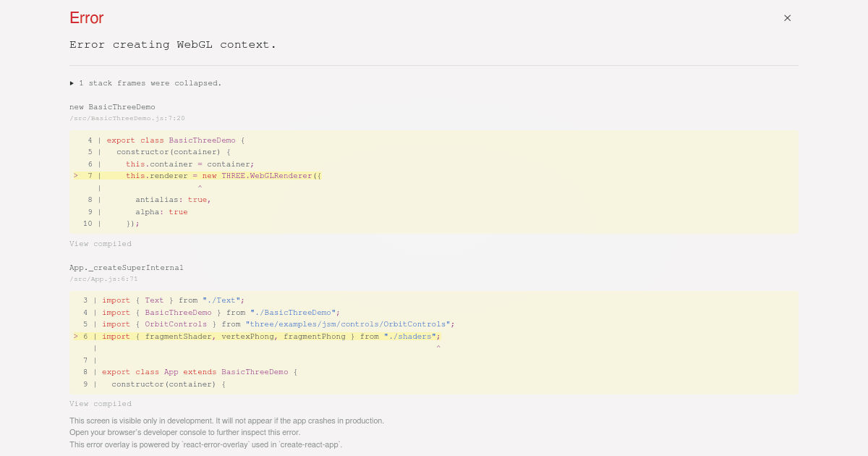This screenshot has width=868, height=456.
Task: Click View compiled under BasicThreeDemo frame
Action: [x=101, y=243]
